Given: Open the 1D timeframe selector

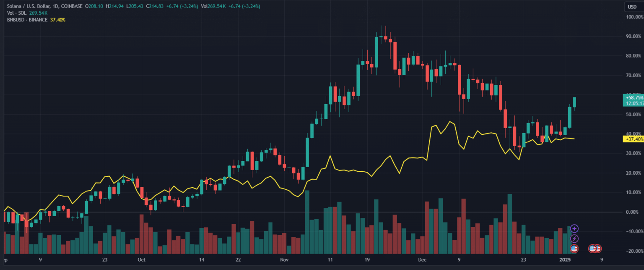Looking at the screenshot, I should pyautogui.click(x=55, y=6).
